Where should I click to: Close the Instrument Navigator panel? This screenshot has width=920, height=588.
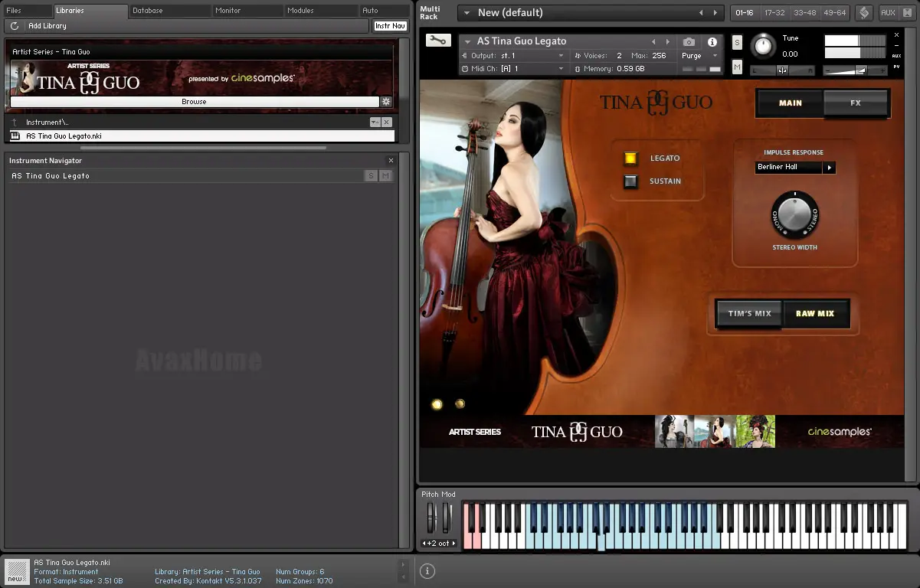pyautogui.click(x=391, y=161)
